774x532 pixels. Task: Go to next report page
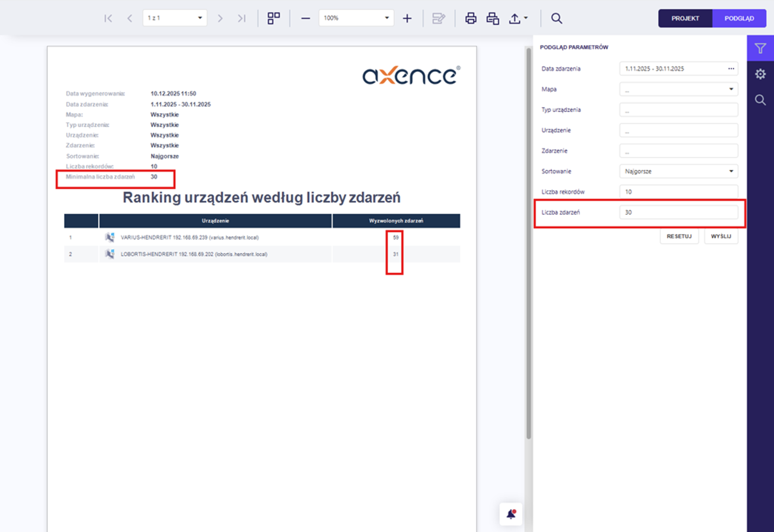(x=220, y=18)
